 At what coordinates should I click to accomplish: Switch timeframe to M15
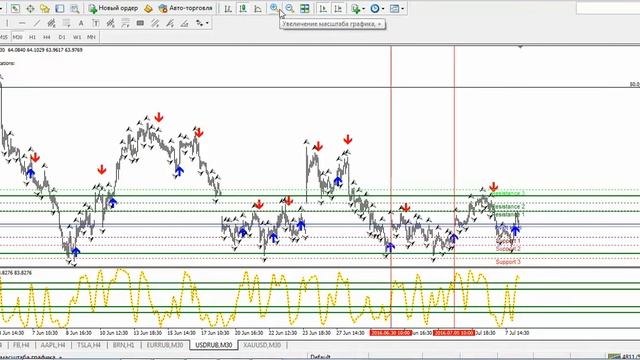3,37
